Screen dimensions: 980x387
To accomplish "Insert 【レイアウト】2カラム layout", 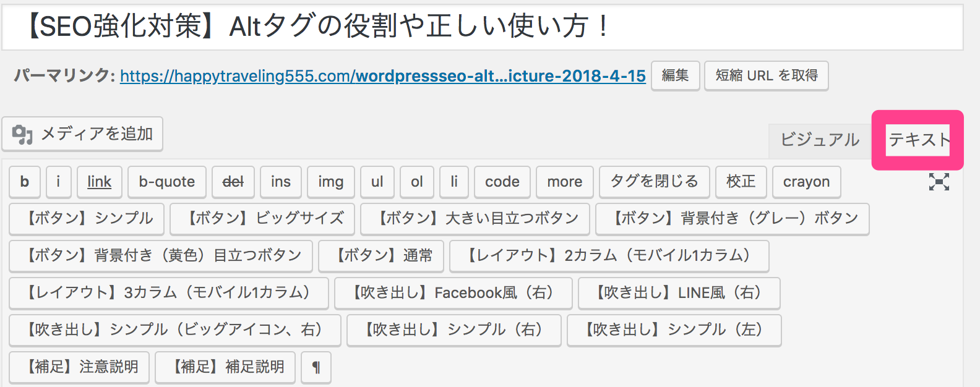I will click(x=609, y=256).
